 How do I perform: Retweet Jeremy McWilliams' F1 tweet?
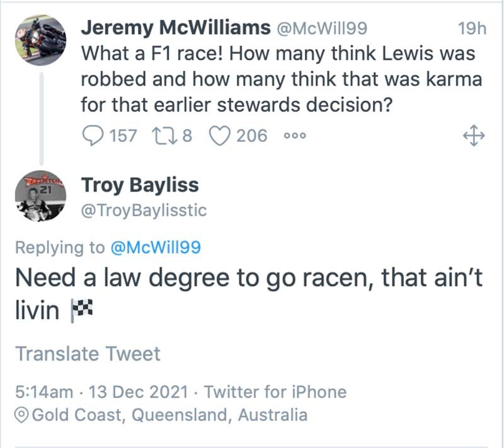162,135
